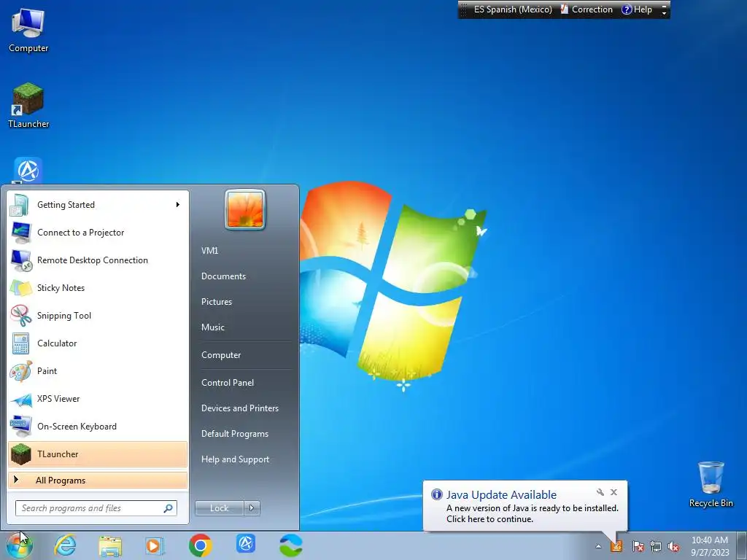The image size is (747, 560).
Task: Launch Internet Explorer from the taskbar
Action: [x=65, y=545]
